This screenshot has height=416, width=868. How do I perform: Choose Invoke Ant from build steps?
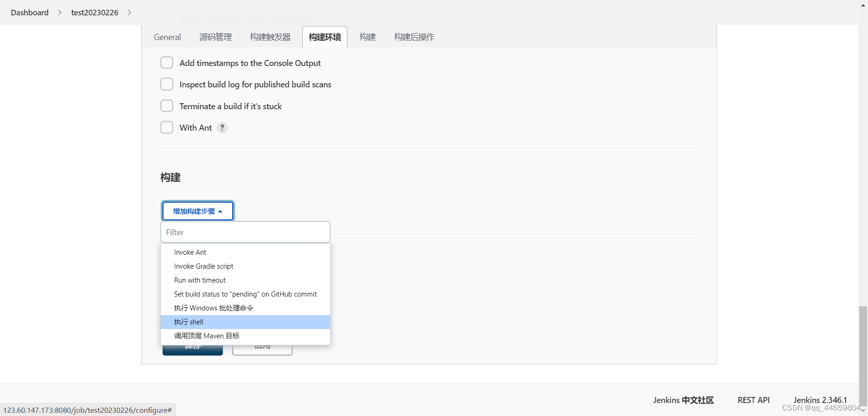245,252
